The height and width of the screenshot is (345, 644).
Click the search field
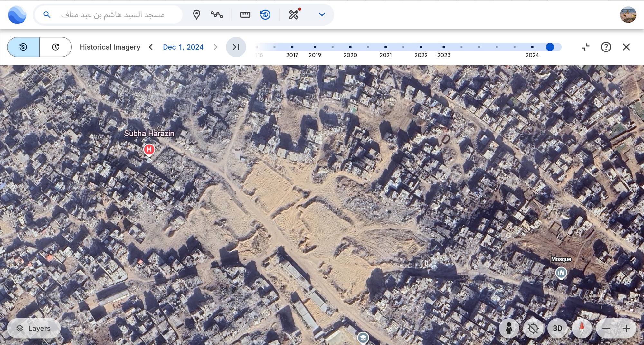pyautogui.click(x=113, y=15)
